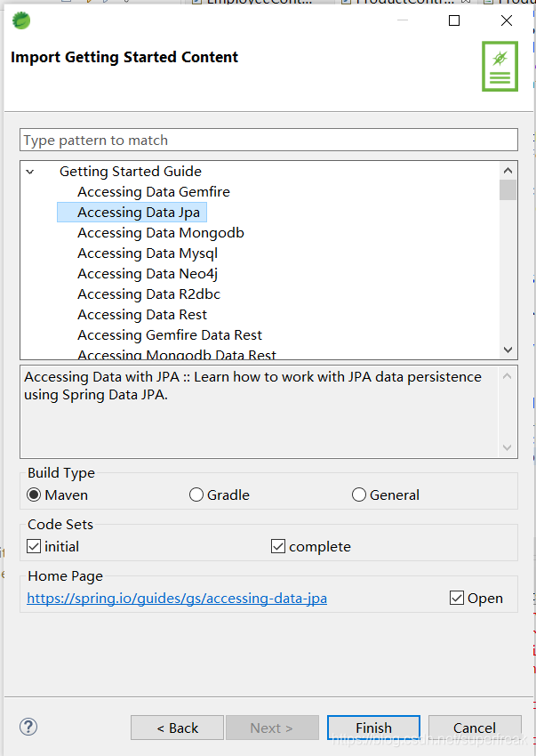The image size is (536, 756).
Task: Click the Spring leaf icon in title bar
Action: pos(21,20)
